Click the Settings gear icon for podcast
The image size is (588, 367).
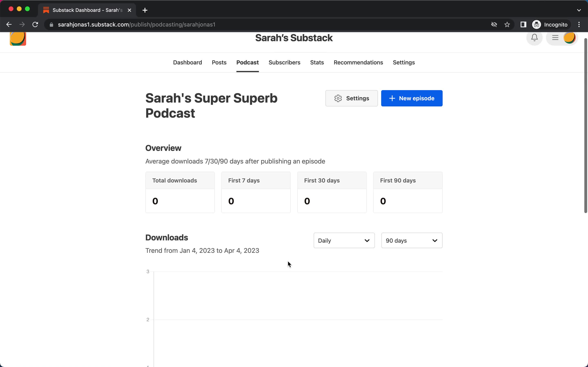pos(338,98)
